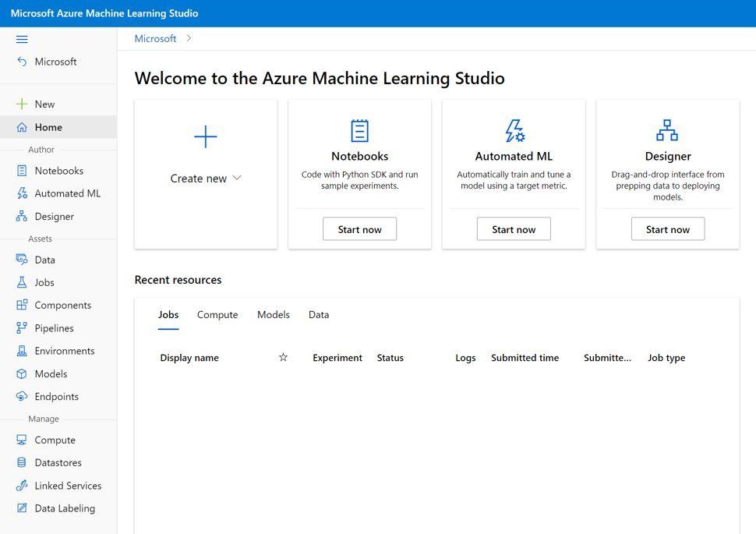
Task: Toggle the hamburger menu to collapse sidebar
Action: 21,38
